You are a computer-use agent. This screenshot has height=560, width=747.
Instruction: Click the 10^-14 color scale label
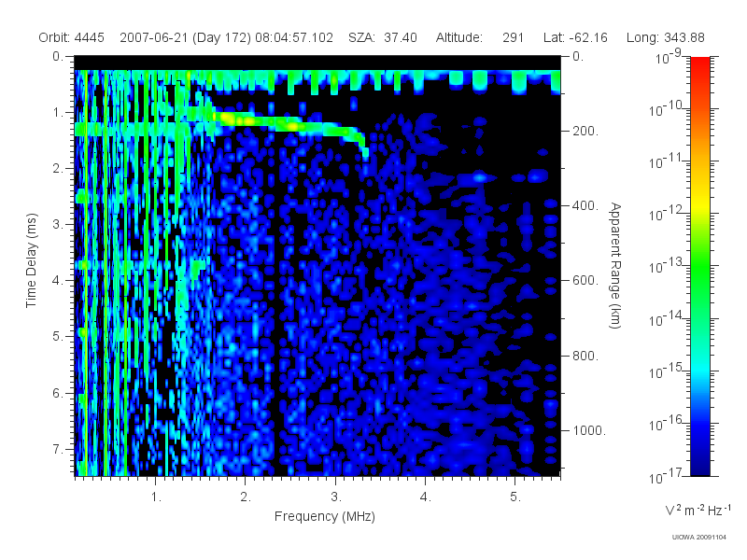668,318
